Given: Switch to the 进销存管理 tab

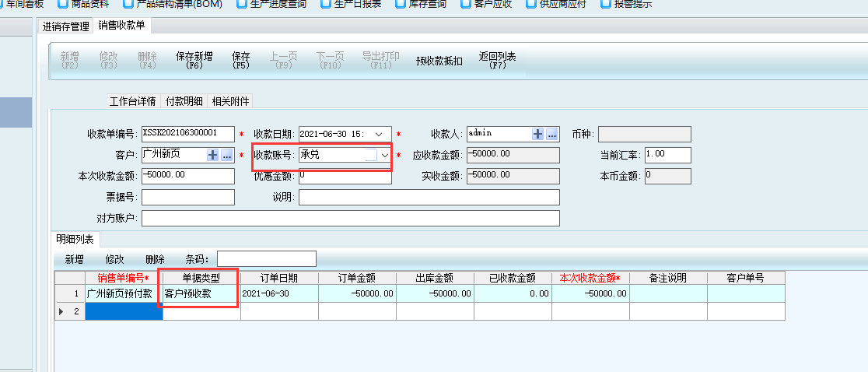Looking at the screenshot, I should coord(66,26).
